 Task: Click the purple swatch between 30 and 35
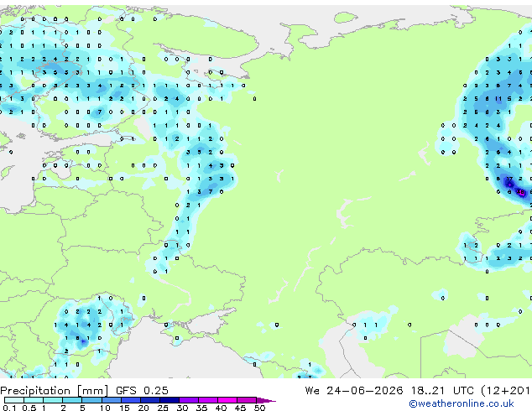pyautogui.click(x=188, y=400)
